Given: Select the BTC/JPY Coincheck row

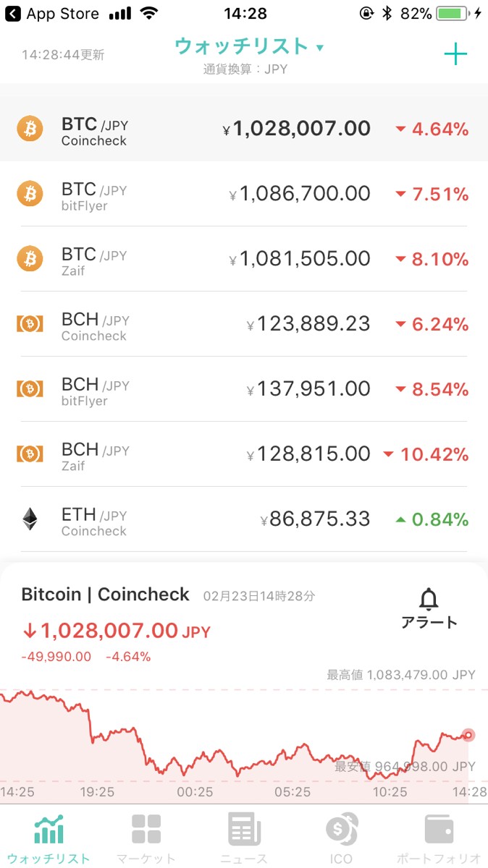Looking at the screenshot, I should pos(243,129).
